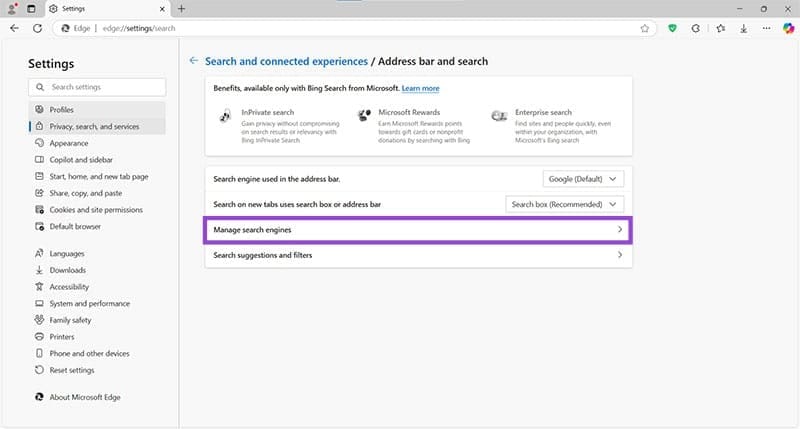Refresh the page with the reload icon
Screen dimensions: 800x429
(37, 29)
